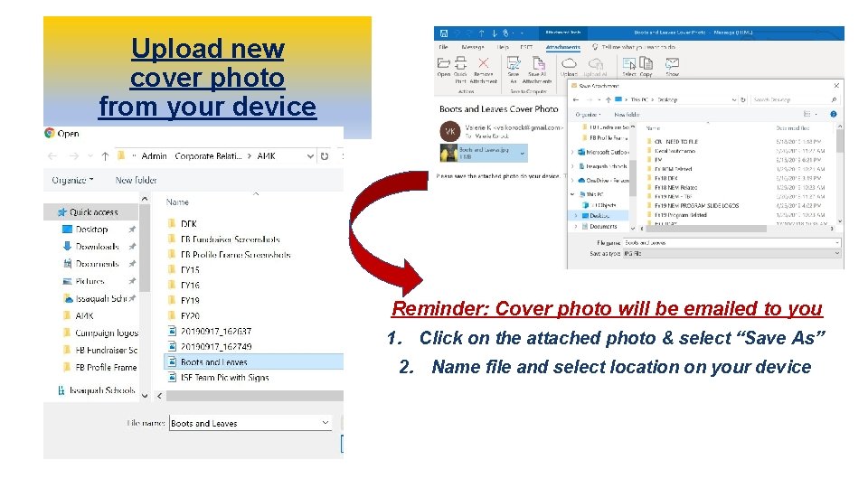
Task: Click Name column header in Save Attachment dialog
Action: [653, 127]
